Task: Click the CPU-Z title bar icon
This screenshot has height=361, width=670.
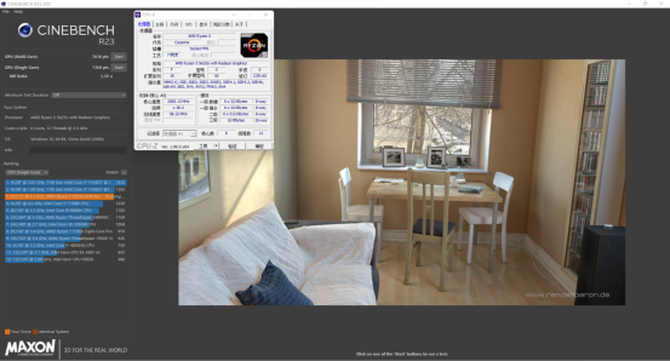Action: click(138, 15)
